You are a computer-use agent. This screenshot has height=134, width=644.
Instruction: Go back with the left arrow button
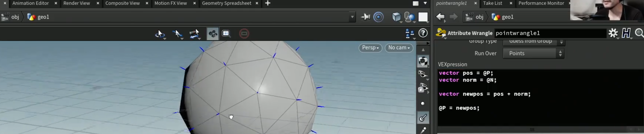440,17
